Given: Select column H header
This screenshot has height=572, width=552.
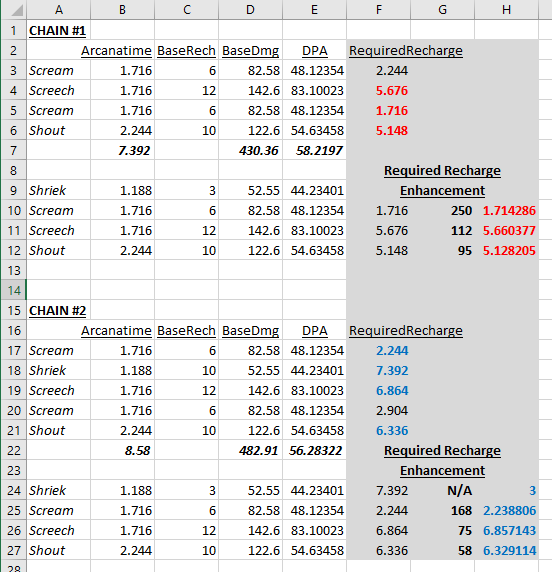Looking at the screenshot, I should tap(506, 9).
